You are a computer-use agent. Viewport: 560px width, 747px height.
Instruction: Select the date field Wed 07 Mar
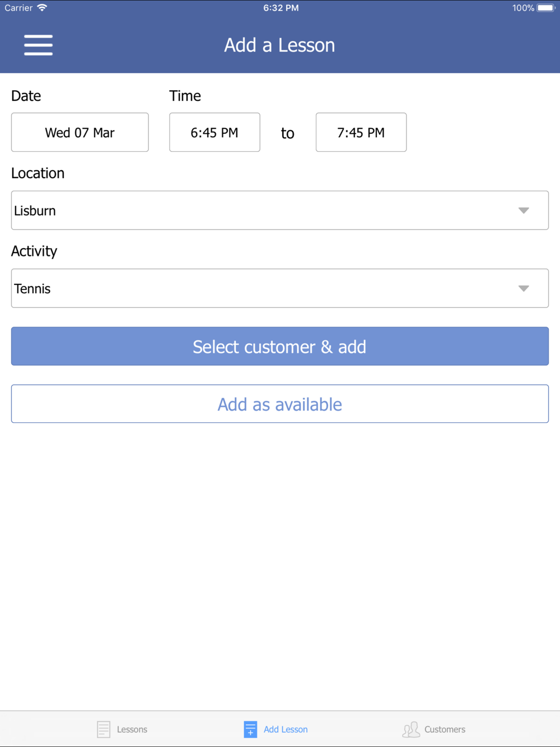coord(80,133)
